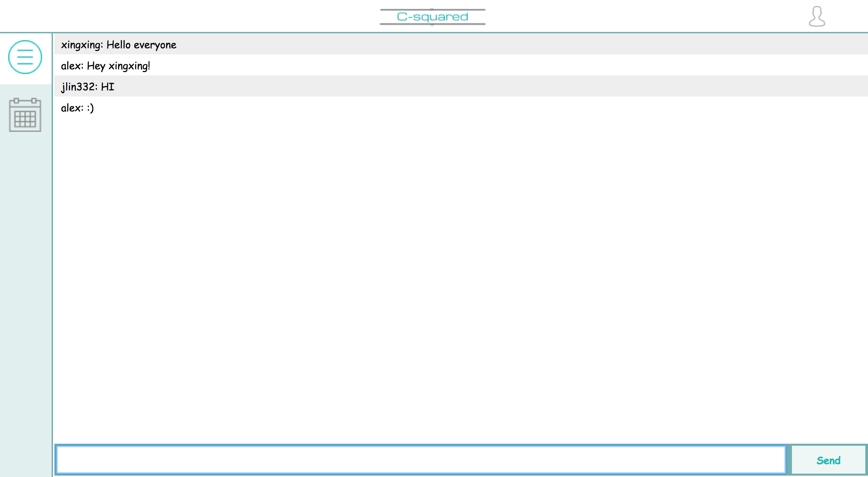
Task: Select jlin332's "HI" message row
Action: pyautogui.click(x=460, y=86)
